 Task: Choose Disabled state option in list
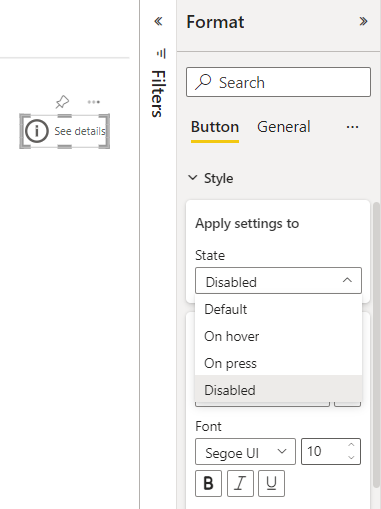pyautogui.click(x=278, y=390)
